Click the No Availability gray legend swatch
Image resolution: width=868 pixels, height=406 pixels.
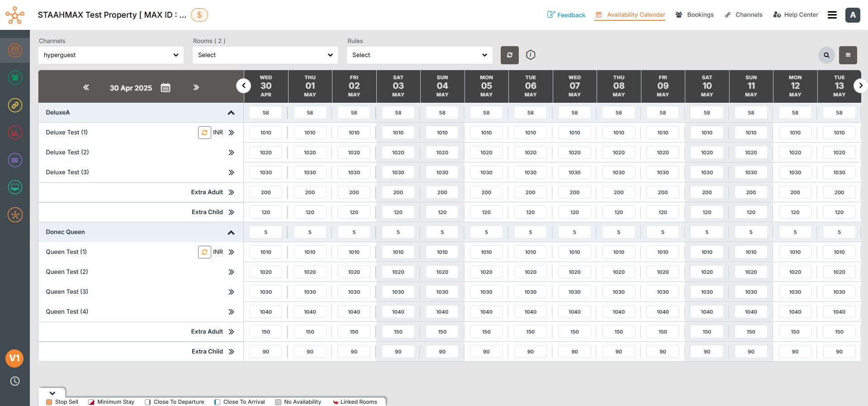pyautogui.click(x=278, y=402)
